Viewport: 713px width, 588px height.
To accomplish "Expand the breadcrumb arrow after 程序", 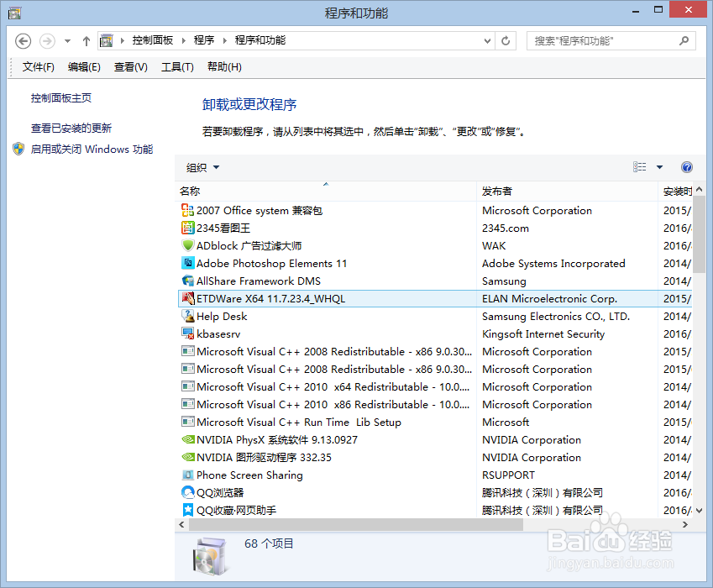I will pyautogui.click(x=224, y=41).
